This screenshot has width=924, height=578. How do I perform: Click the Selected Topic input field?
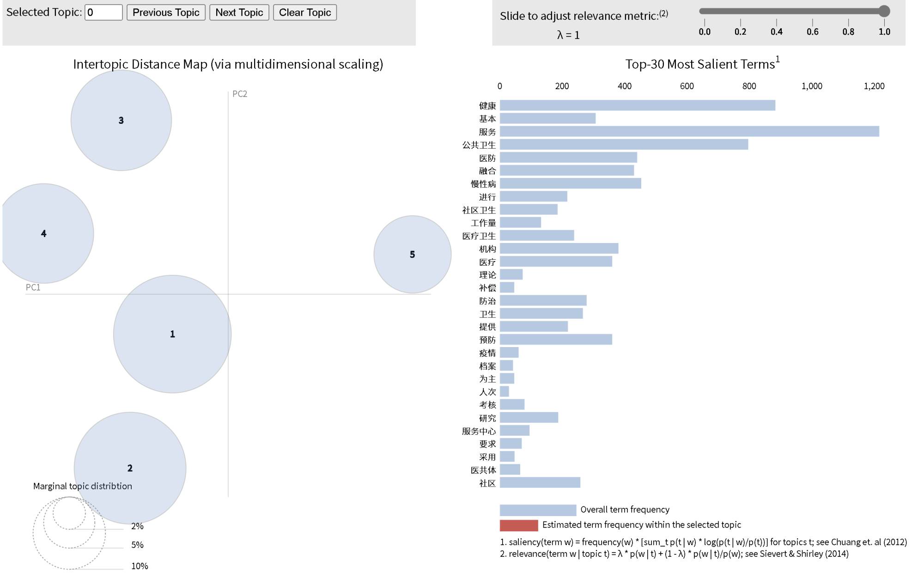point(103,12)
